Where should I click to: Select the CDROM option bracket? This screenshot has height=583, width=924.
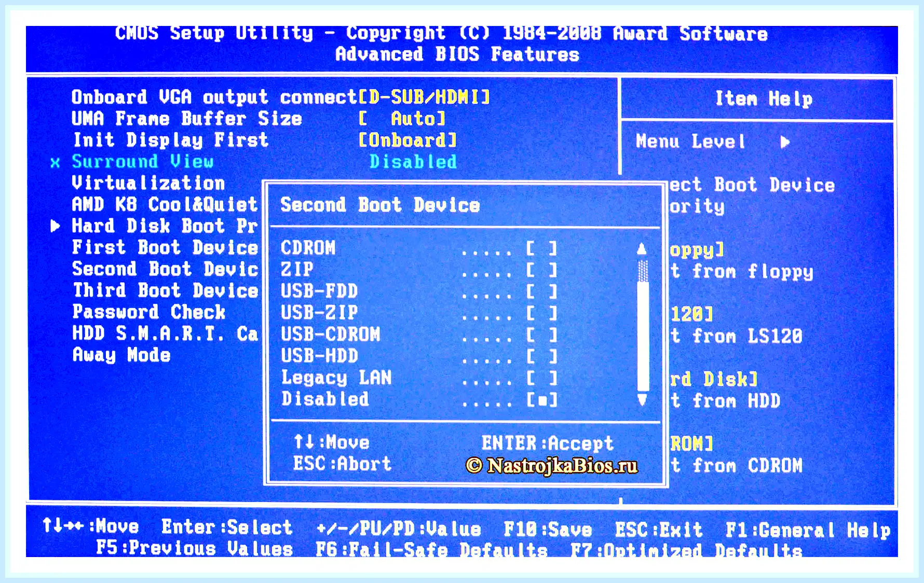[x=541, y=248]
